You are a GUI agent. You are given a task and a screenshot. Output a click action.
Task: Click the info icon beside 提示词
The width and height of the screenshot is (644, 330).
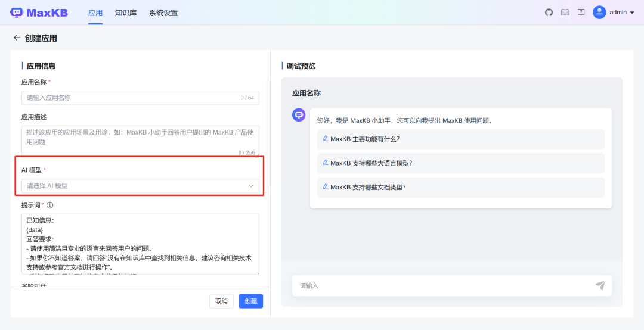point(50,205)
